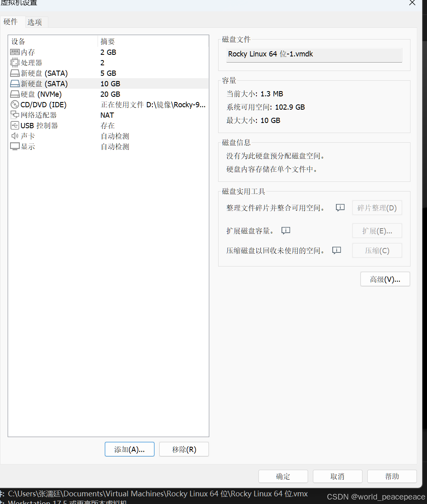427x504 pixels.
Task: Select the 显示 display device icon
Action: pos(15,146)
